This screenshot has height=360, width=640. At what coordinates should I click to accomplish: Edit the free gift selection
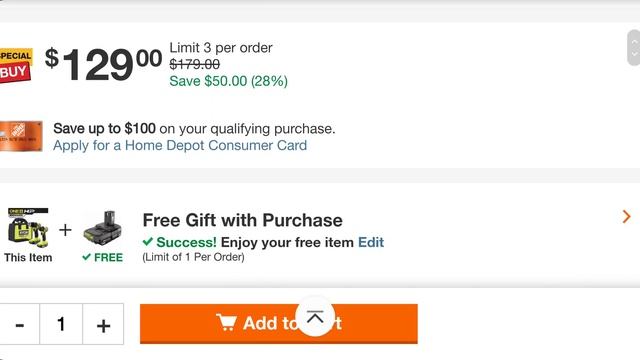[371, 242]
